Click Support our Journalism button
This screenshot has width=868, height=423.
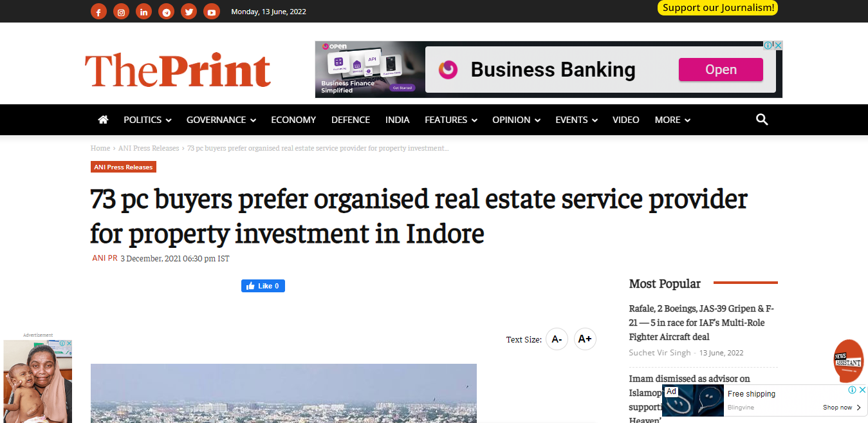(717, 8)
